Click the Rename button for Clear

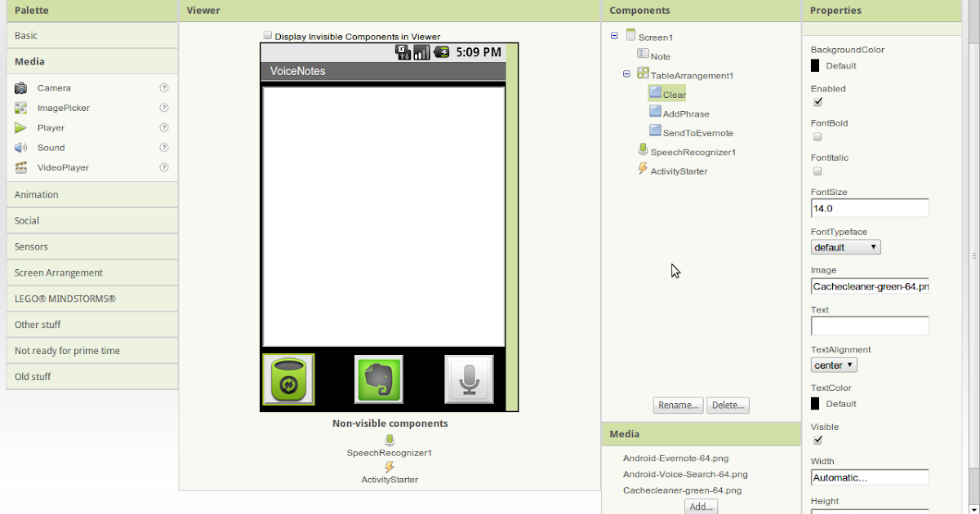[x=678, y=405]
